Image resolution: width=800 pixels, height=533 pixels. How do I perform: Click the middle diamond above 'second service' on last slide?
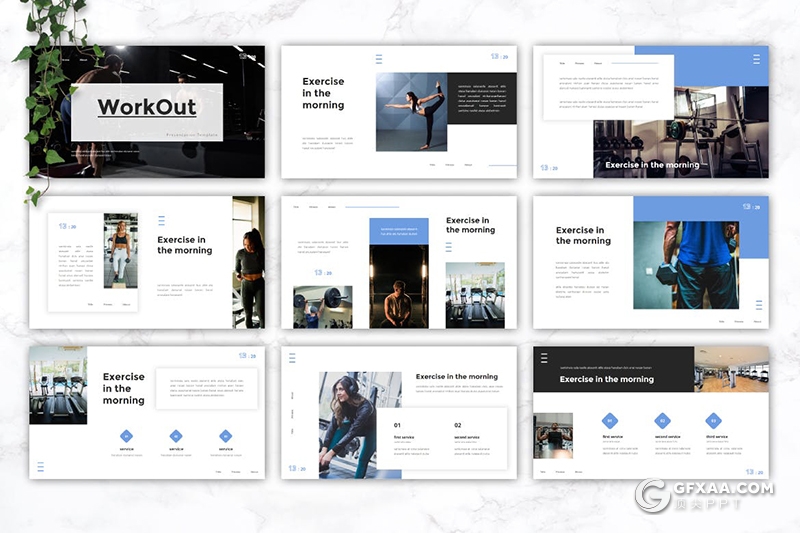click(661, 421)
